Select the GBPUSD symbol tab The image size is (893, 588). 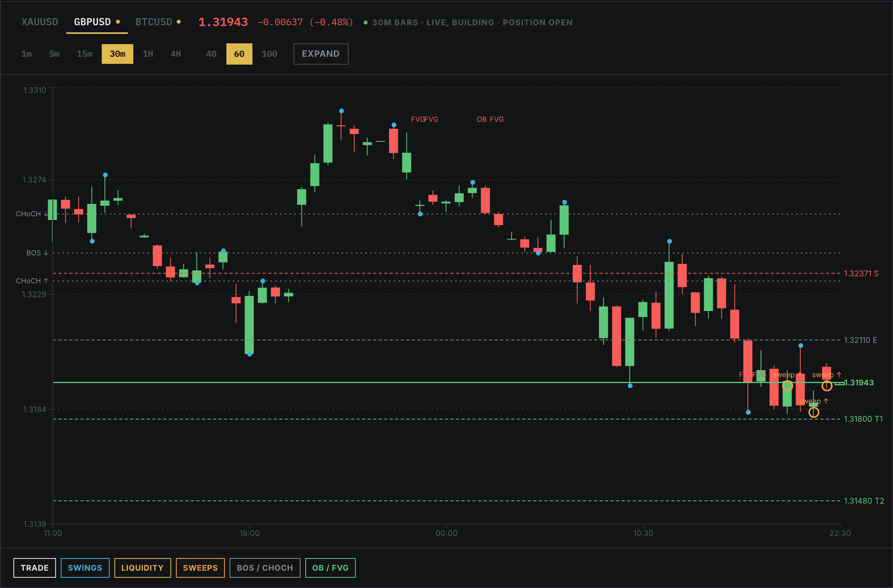(97, 22)
